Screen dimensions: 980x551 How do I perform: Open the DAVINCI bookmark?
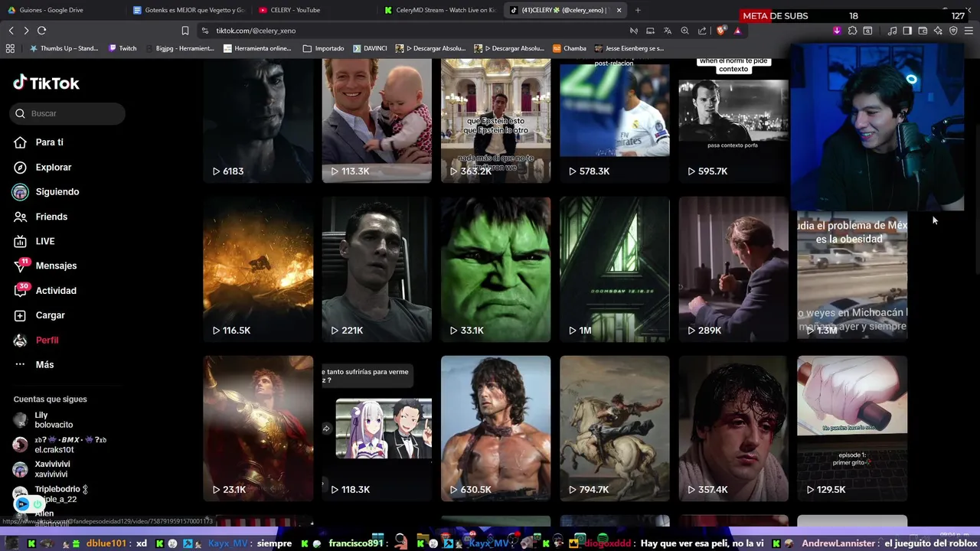(x=370, y=48)
